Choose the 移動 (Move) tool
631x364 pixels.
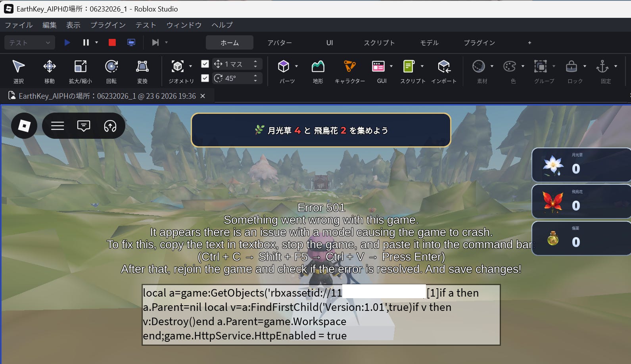coord(50,71)
